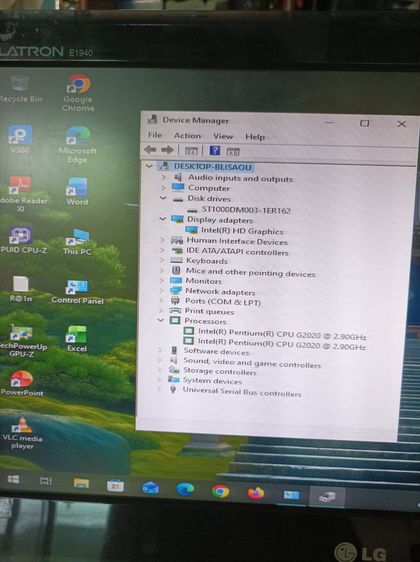Click the Back arrow in Device Manager toolbar
420x562 pixels.
tap(150, 149)
